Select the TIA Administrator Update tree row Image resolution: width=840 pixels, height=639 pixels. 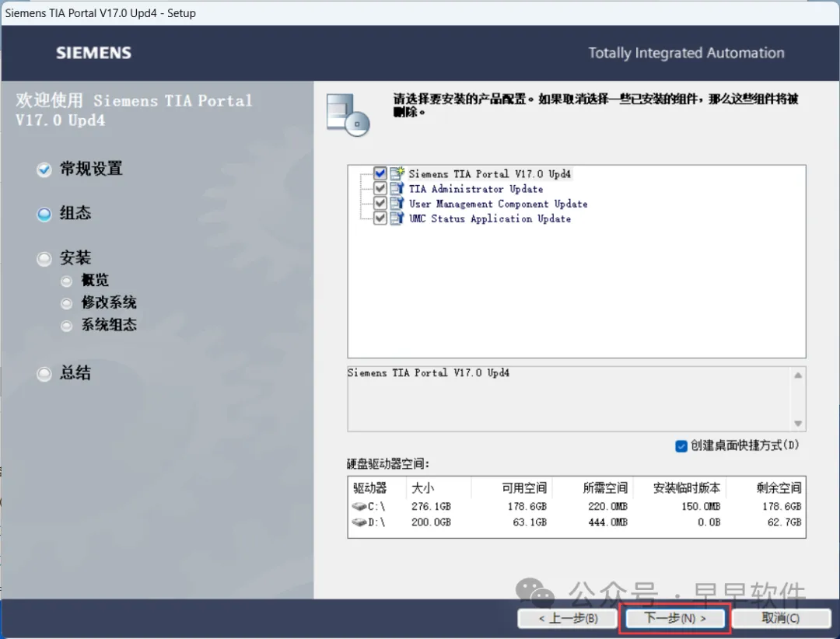(476, 189)
